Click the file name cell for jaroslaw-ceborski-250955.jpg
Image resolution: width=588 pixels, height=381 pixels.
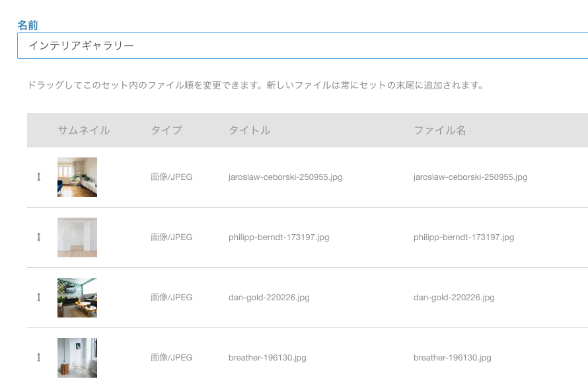470,177
